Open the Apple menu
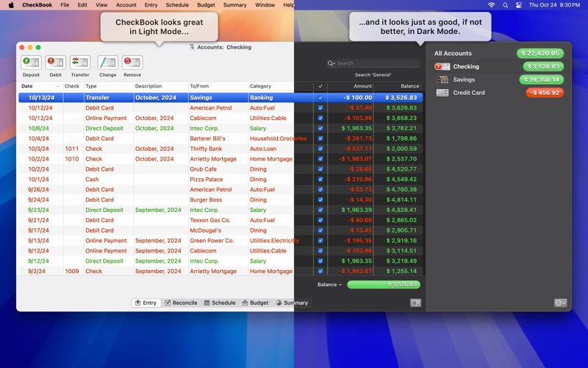This screenshot has height=368, width=588. pyautogui.click(x=11, y=5)
